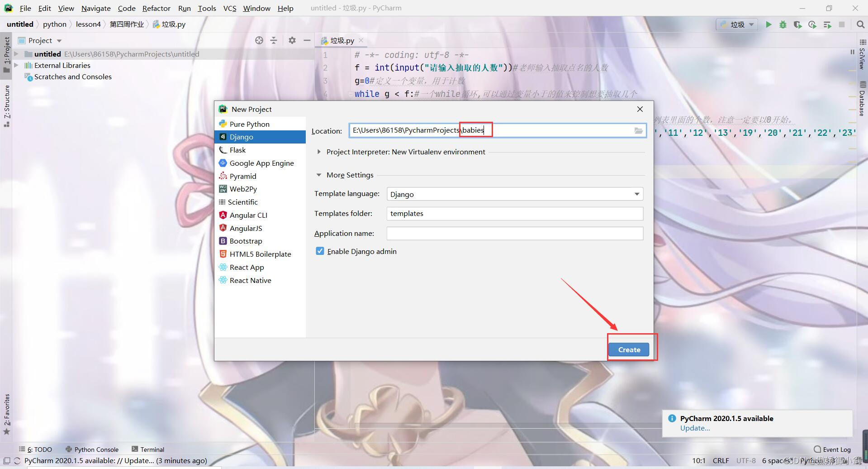Hide the Project tool window
Screen dimensions: 868x469
(307, 40)
